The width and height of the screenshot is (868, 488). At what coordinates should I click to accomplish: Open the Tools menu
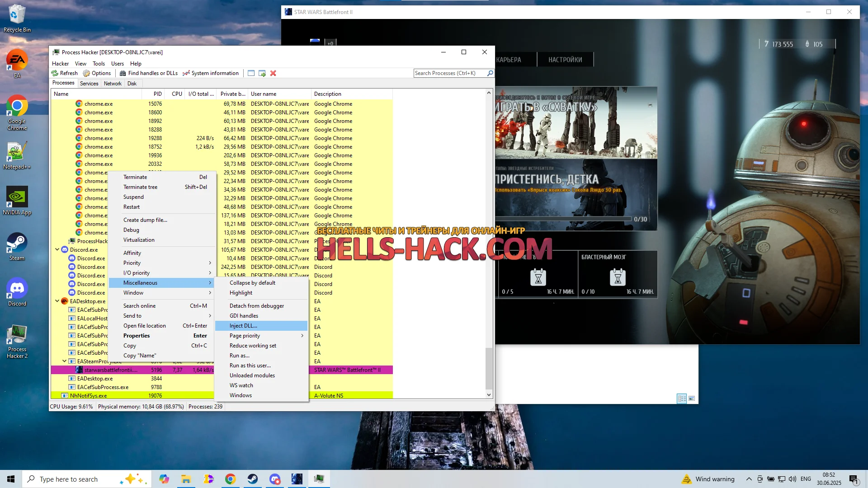tap(99, 64)
